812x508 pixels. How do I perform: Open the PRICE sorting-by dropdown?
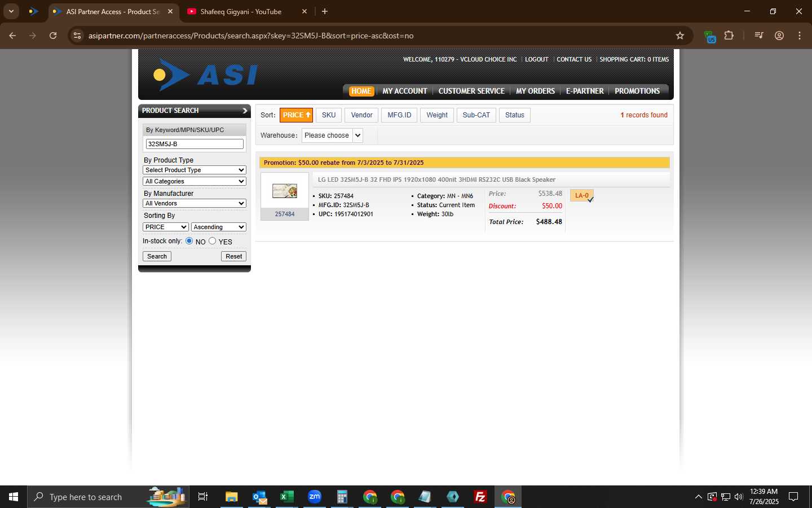(166, 227)
